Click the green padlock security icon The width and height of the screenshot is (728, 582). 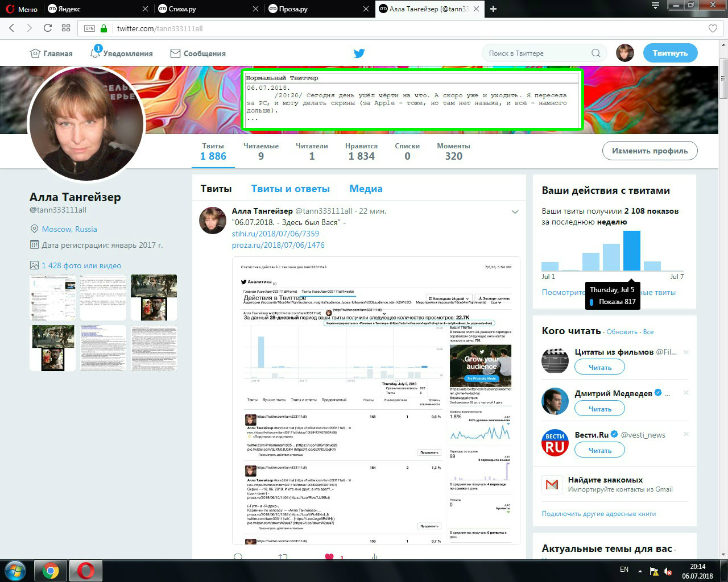[104, 28]
